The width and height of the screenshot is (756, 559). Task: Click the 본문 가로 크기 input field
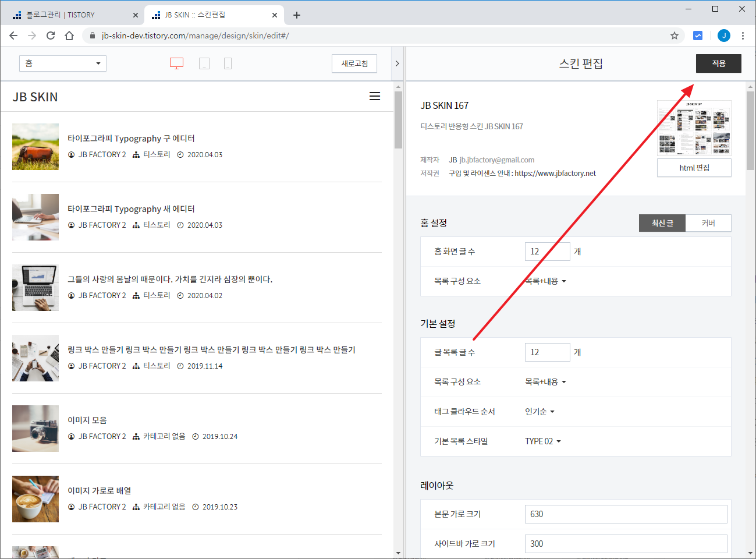click(626, 514)
